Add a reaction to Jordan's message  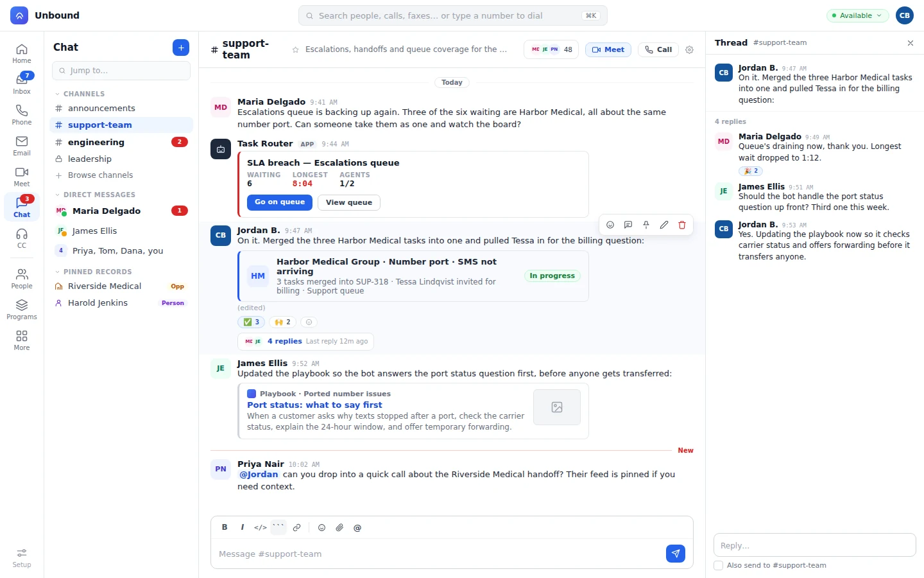click(610, 225)
